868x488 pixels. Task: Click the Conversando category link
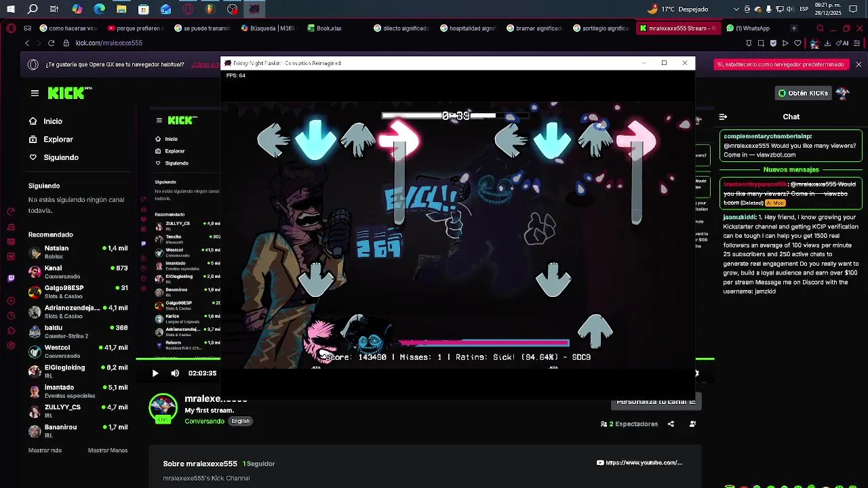click(x=204, y=422)
